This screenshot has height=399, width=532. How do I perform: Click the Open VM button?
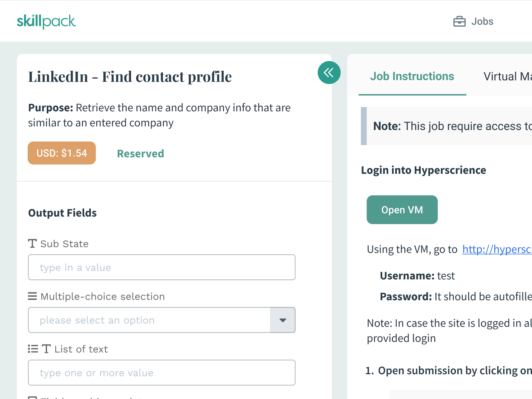(x=402, y=210)
